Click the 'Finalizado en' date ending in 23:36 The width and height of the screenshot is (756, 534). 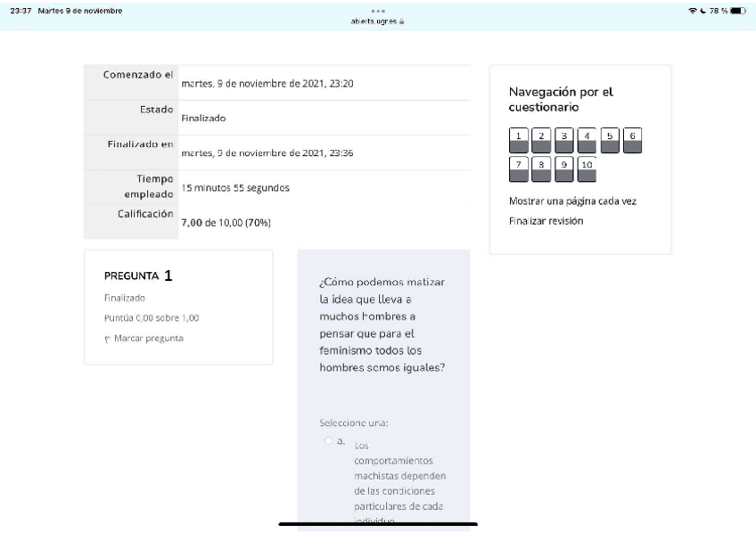267,152
